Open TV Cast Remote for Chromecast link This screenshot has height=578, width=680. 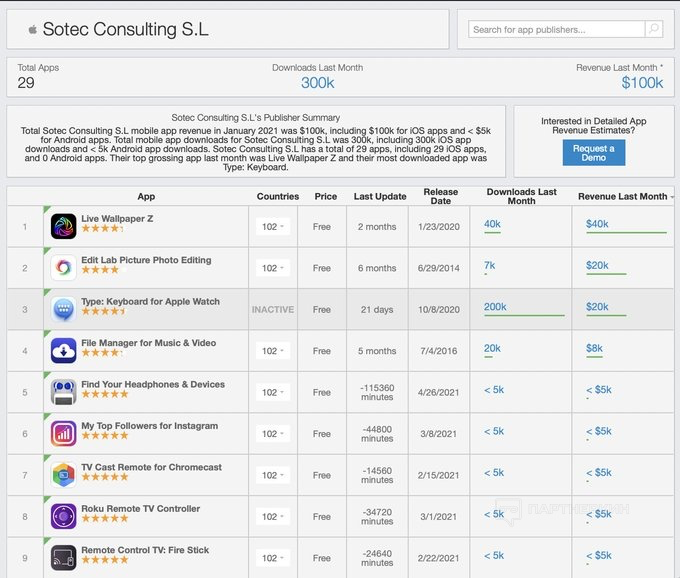pyautogui.click(x=151, y=467)
